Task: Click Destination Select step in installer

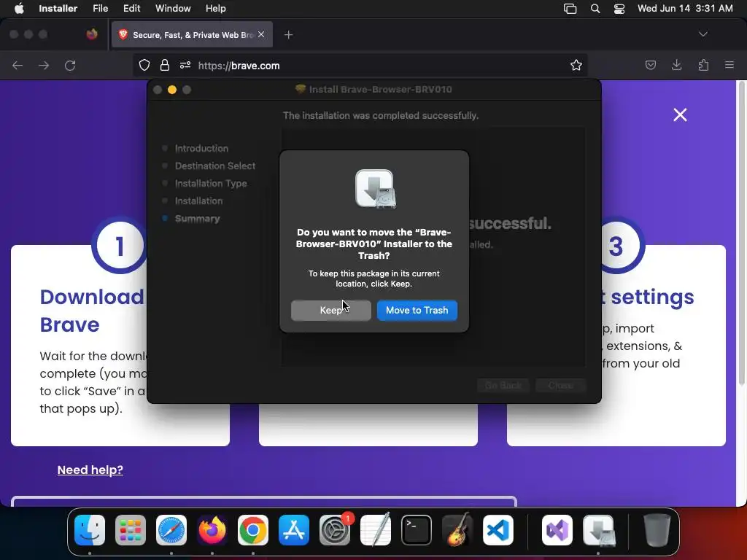Action: [x=215, y=166]
